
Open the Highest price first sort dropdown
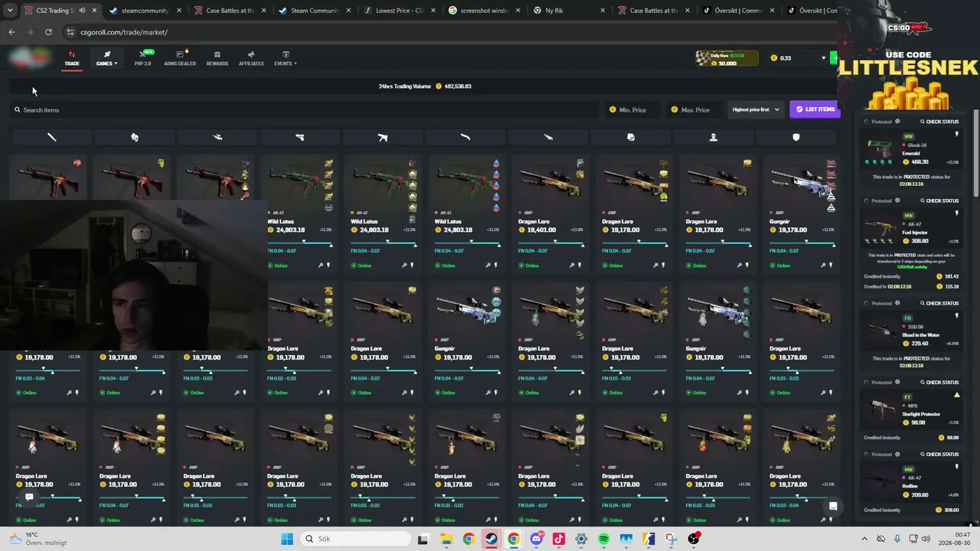[755, 109]
